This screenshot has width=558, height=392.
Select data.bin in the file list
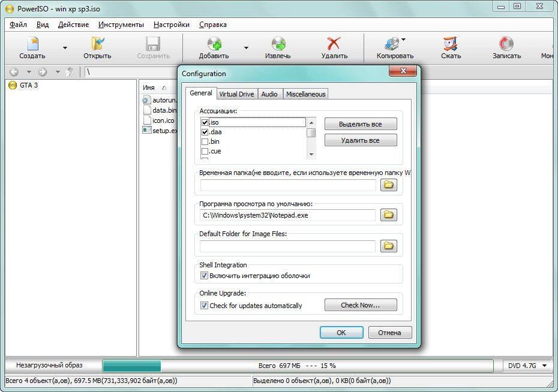(160, 110)
